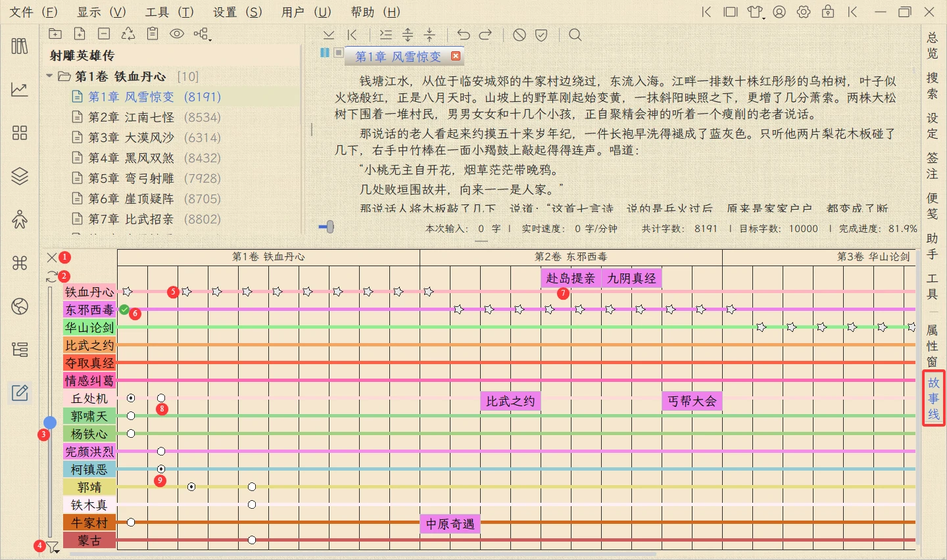This screenshot has width=947, height=560.
Task: Open the 帮助 (H) menu
Action: (375, 12)
